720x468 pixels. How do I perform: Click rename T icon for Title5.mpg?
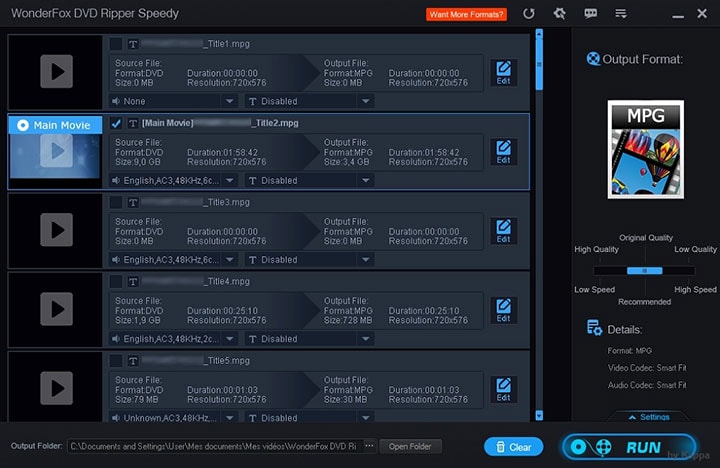click(133, 361)
